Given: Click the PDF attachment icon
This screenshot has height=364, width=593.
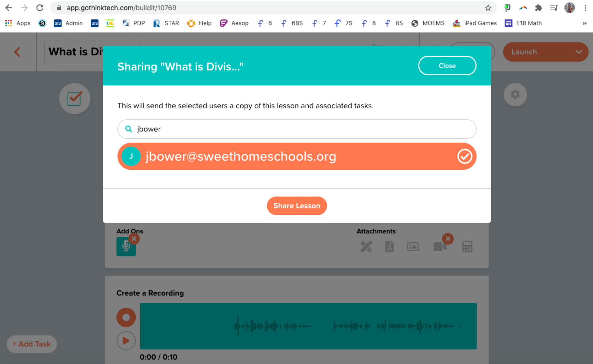Looking at the screenshot, I should coord(389,247).
